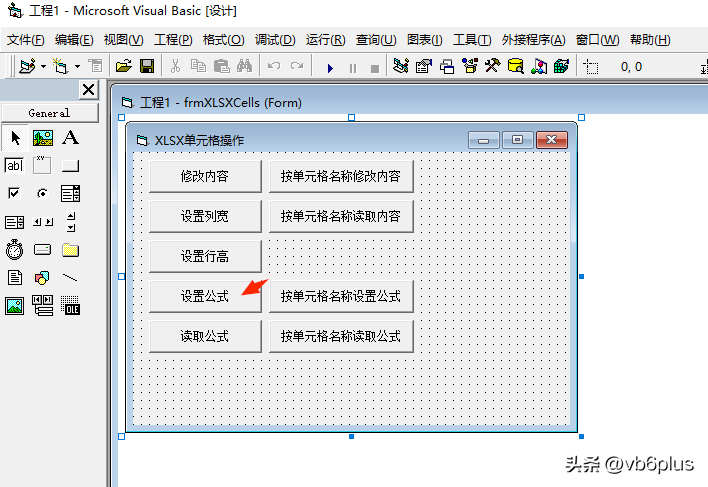Open the Toolbox hammer-and-wrench icon

pos(493,67)
